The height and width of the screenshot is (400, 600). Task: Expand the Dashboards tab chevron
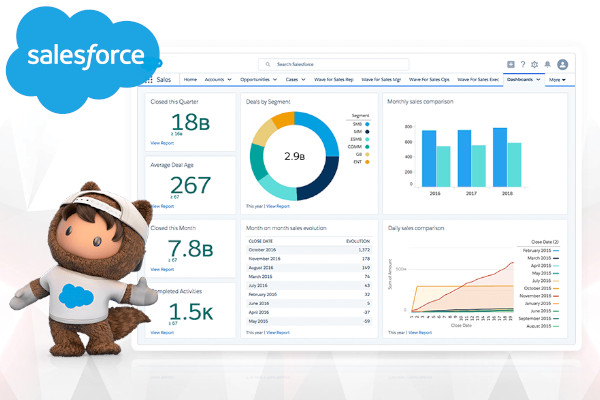click(538, 80)
